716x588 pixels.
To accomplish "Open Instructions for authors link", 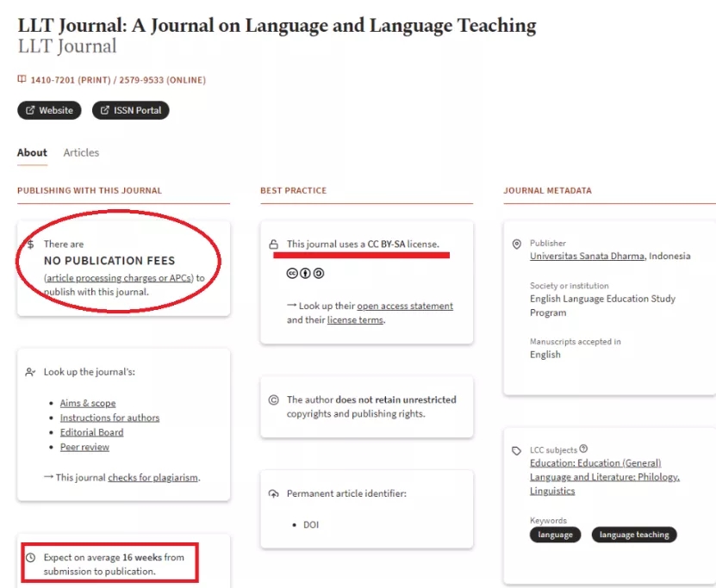I will tap(109, 418).
